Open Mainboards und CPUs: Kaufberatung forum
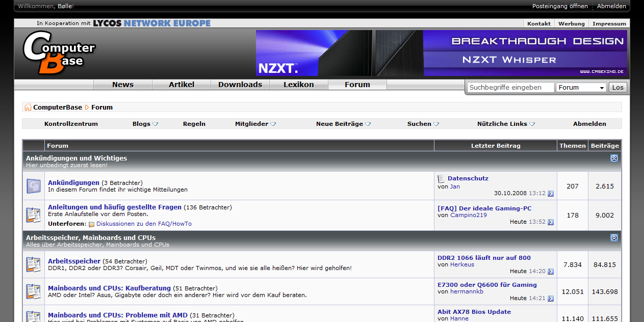This screenshot has width=644, height=322. coord(110,288)
